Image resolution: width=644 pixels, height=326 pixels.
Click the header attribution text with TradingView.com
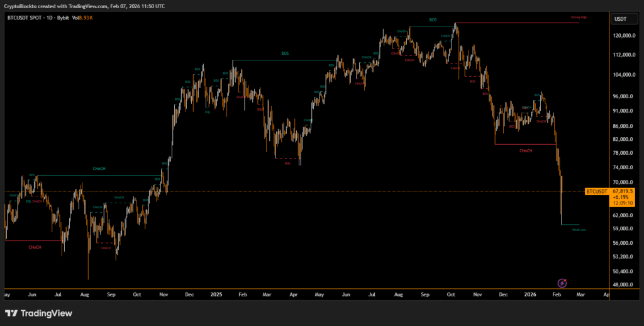click(84, 6)
